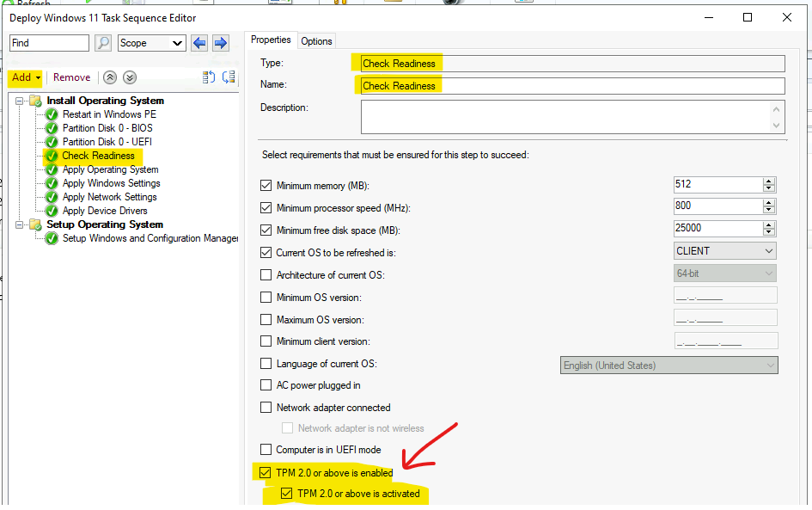Image resolution: width=812 pixels, height=510 pixels.
Task: Uncheck Minimum free disk space (MB)
Action: [266, 230]
